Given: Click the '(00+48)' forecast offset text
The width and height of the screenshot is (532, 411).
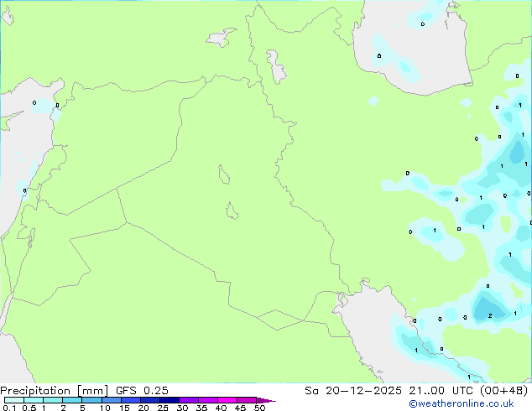Looking at the screenshot, I should point(503,391).
